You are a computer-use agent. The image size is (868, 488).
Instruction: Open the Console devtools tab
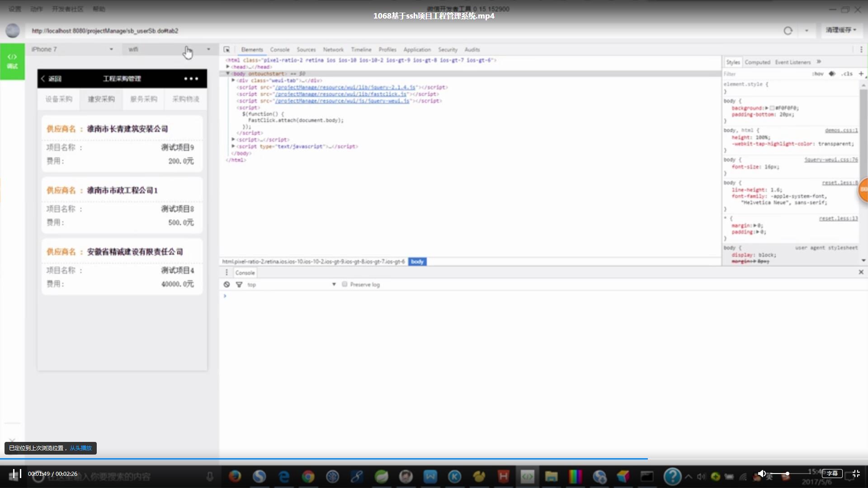coord(280,50)
